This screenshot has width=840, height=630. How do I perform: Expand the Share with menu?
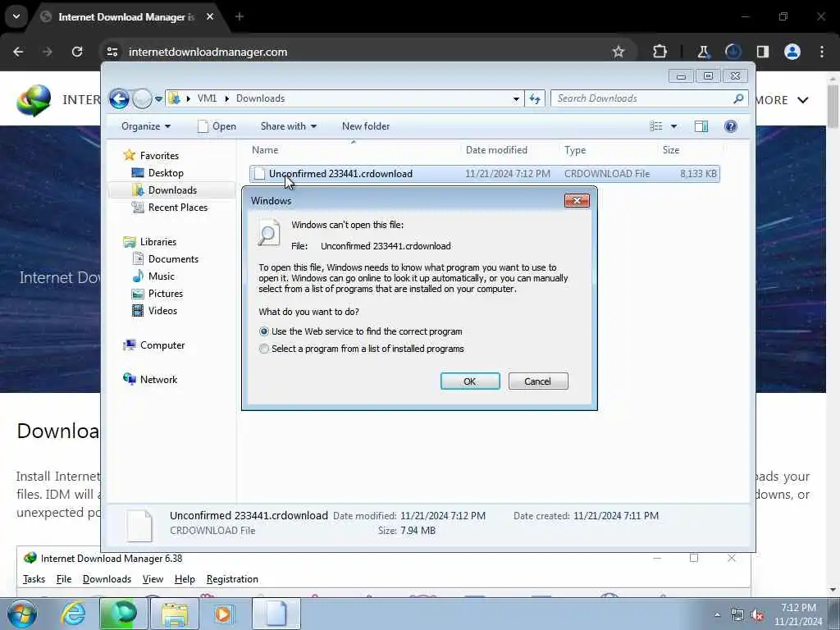tap(288, 126)
